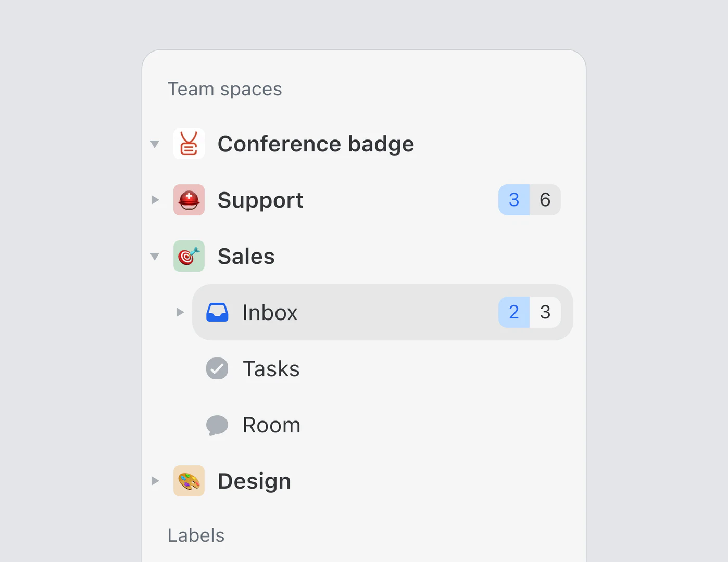Click the checkmark Tasks icon
Viewport: 728px width, 562px height.
coord(217,368)
